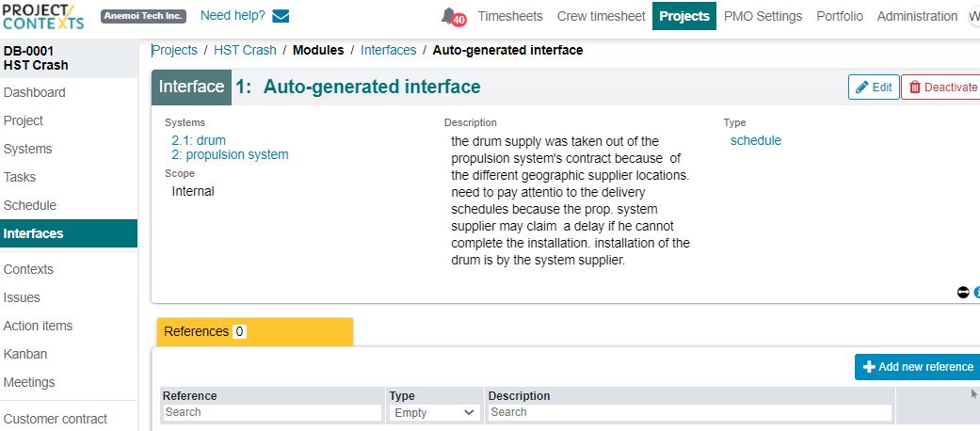
Task: Click the notification bell icon
Action: [x=449, y=16]
